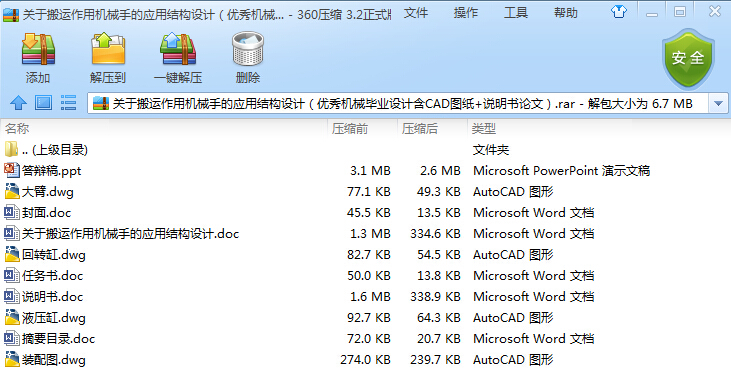Screen dimensions: 731x374
Task: Open the skin (shirt) icon in title bar
Action: click(619, 12)
